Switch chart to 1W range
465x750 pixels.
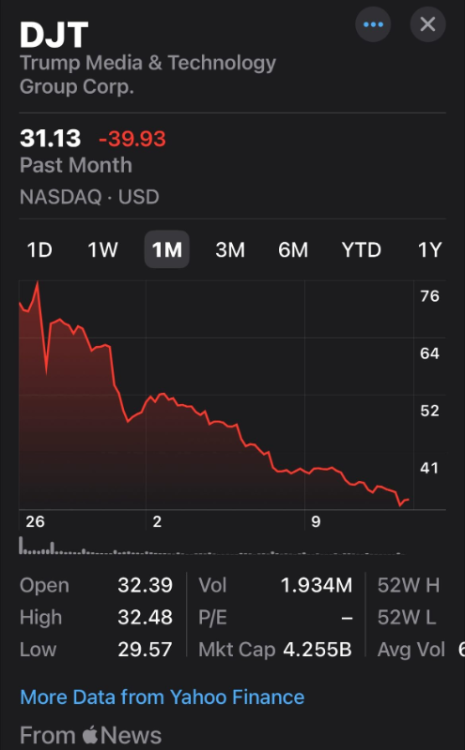(x=102, y=250)
